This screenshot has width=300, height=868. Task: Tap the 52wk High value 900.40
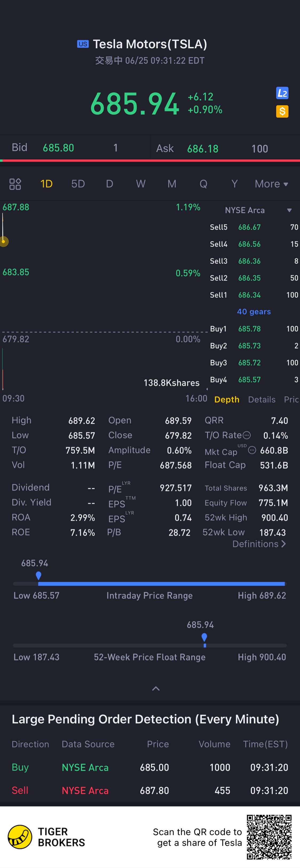click(x=274, y=518)
